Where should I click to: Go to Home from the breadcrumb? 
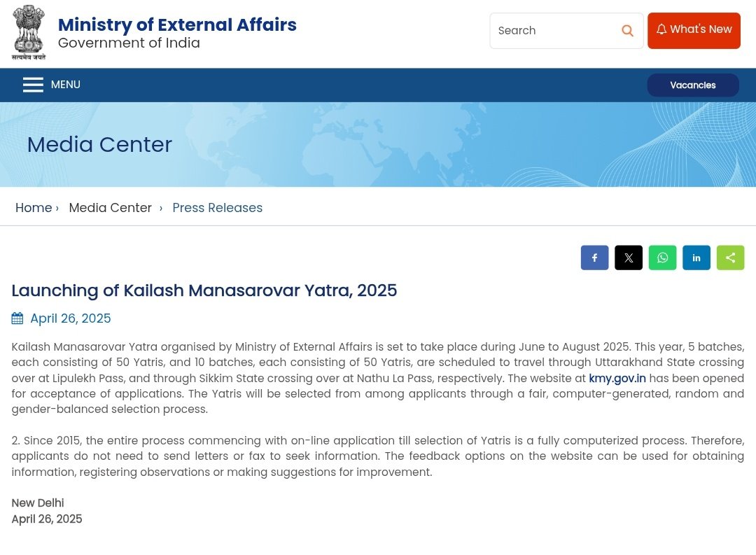coord(33,208)
